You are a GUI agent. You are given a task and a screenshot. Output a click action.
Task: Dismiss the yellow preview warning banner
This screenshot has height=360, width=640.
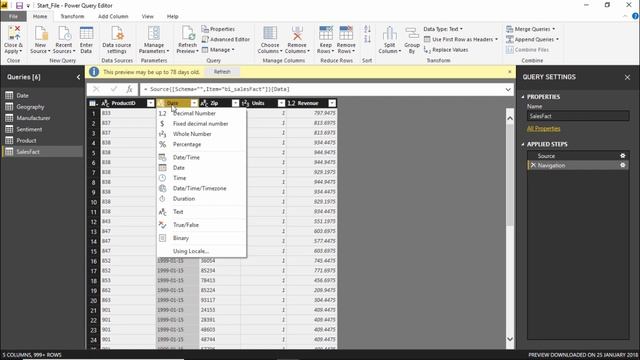coord(509,72)
